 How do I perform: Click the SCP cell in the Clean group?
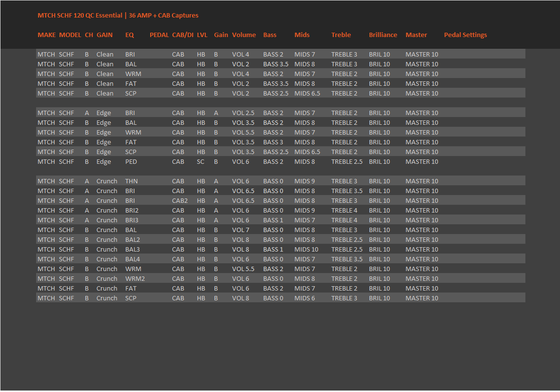click(x=130, y=93)
